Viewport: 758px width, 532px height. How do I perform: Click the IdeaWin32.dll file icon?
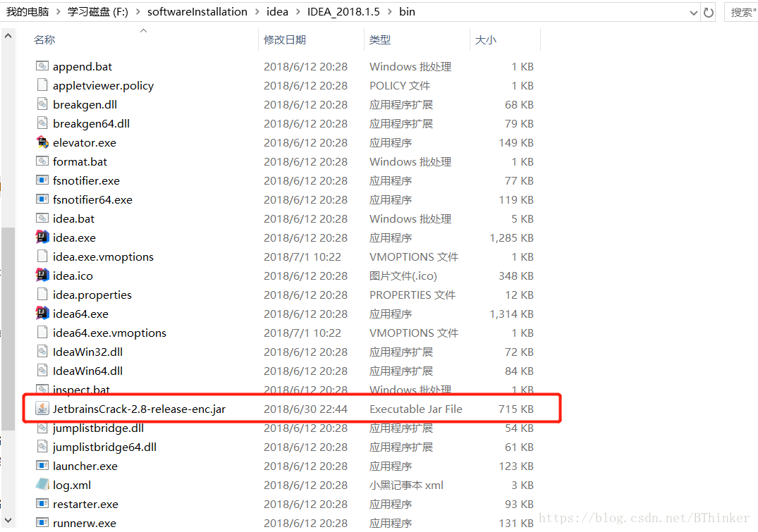point(42,352)
